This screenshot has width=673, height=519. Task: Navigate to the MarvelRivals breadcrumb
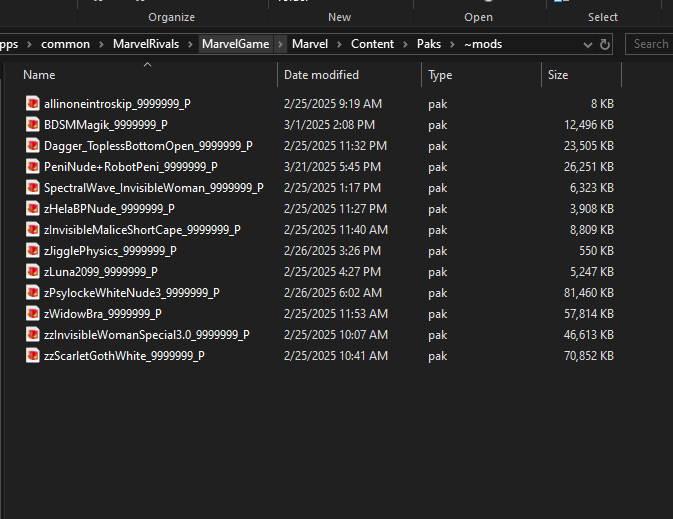coord(146,44)
